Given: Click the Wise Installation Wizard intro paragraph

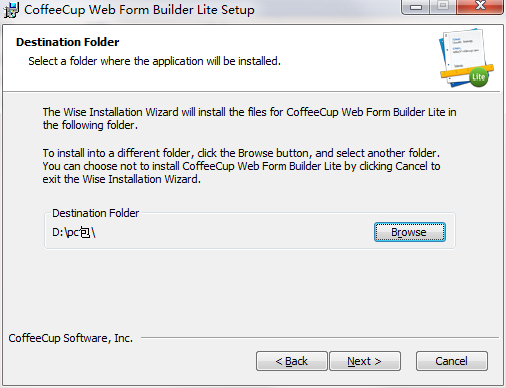Looking at the screenshot, I should coord(249,118).
